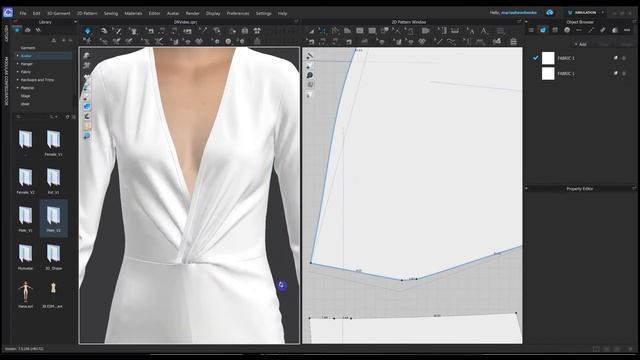Open the Sewing menu
640x360 pixels.
[111, 13]
